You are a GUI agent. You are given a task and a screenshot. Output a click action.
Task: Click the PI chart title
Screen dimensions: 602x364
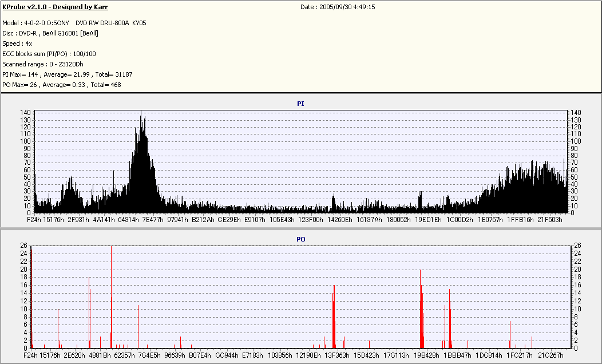tap(300, 104)
